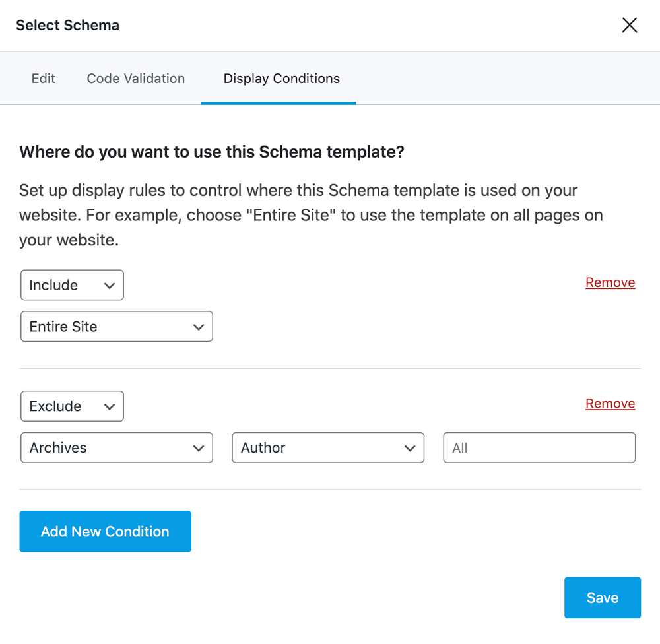The height and width of the screenshot is (644, 660).
Task: Select the Display Conditions tab
Action: 281,78
